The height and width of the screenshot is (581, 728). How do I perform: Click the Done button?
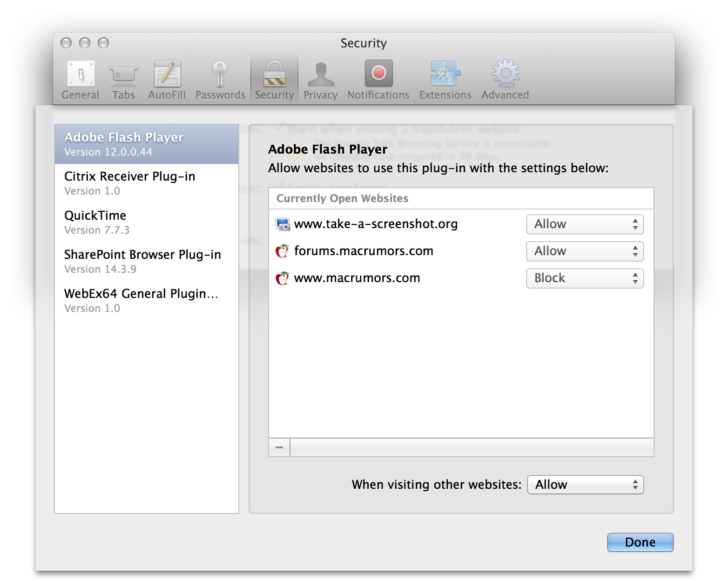(x=640, y=542)
